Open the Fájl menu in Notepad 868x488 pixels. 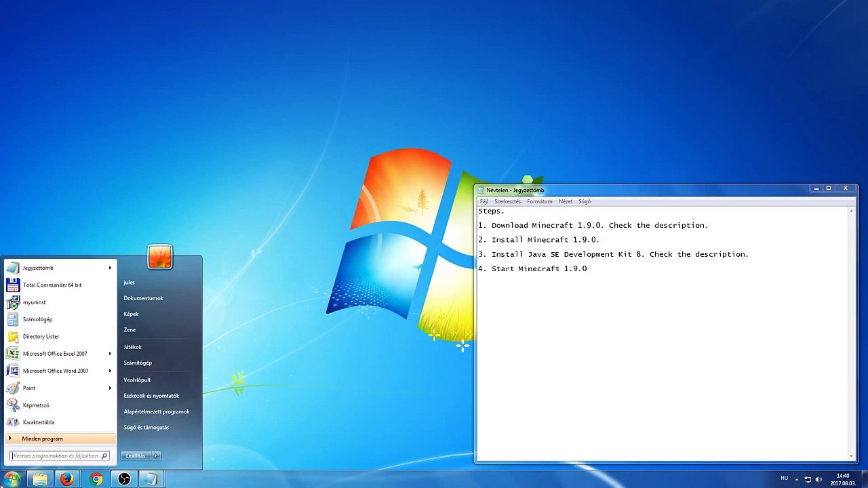pos(484,201)
